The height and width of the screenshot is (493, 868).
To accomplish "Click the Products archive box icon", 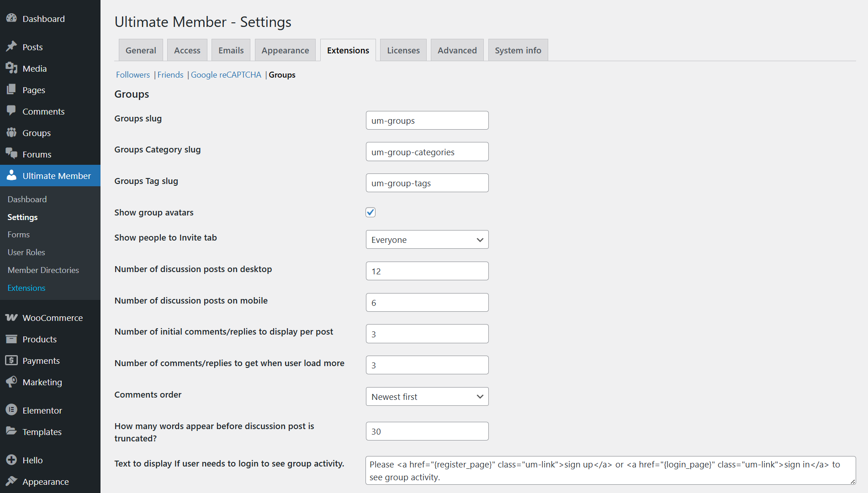I will pyautogui.click(x=11, y=339).
